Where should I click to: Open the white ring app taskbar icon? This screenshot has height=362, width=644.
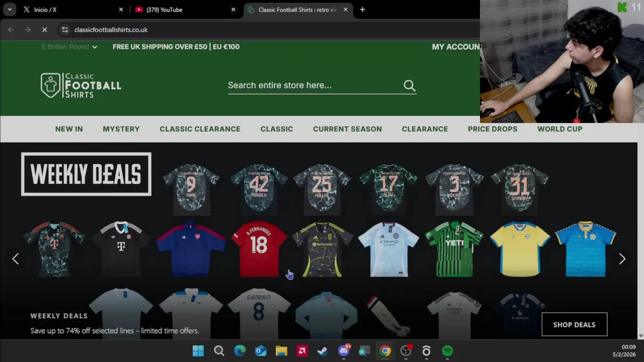pyautogui.click(x=426, y=351)
